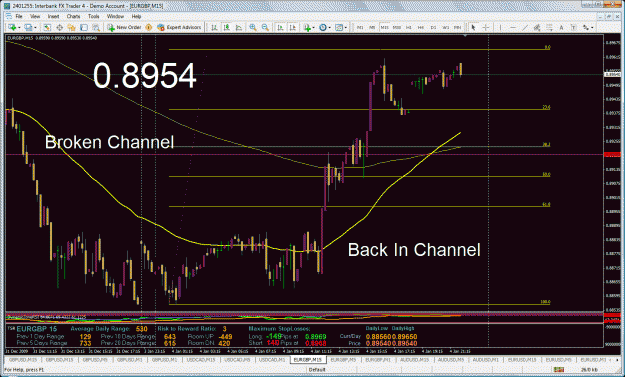Select the M5 timeframe button
Image resolution: width=625 pixels, height=377 pixels.
pos(372,27)
